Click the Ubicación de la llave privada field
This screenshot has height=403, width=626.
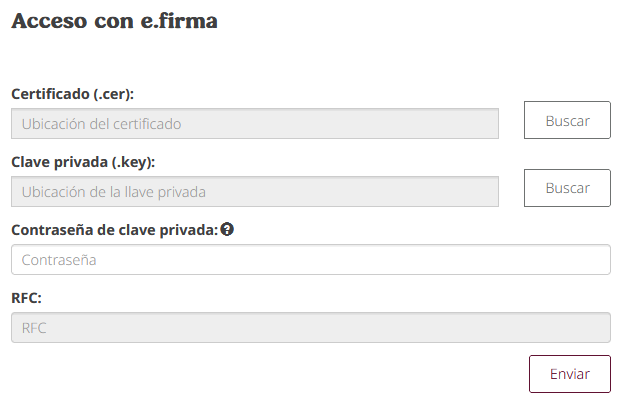pos(255,192)
